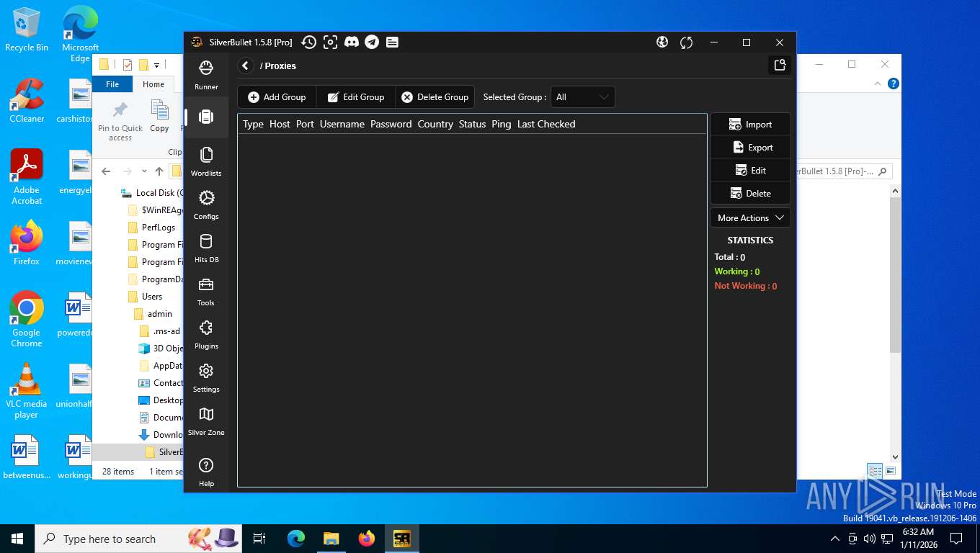
Task: Click the Explorer back navigation arrow
Action: [x=106, y=171]
